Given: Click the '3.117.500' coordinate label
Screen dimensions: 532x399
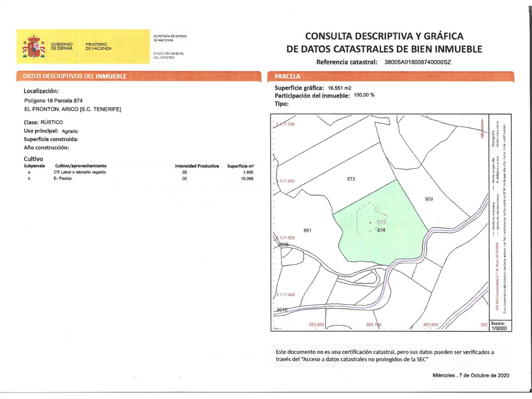Looking at the screenshot, I should tap(285, 238).
